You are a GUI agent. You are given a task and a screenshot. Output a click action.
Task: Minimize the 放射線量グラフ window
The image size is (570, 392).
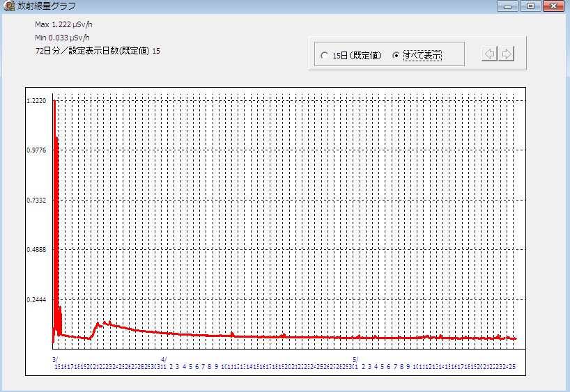coord(507,6)
